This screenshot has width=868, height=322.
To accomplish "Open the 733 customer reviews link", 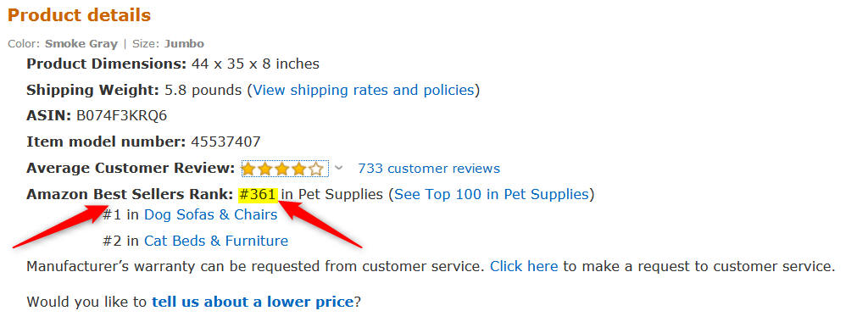I will pos(428,168).
